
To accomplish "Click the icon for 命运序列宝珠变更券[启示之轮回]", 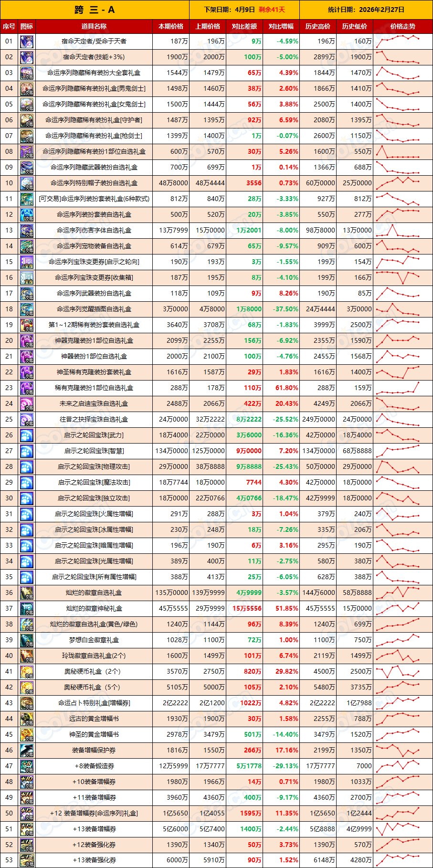I will [27, 262].
